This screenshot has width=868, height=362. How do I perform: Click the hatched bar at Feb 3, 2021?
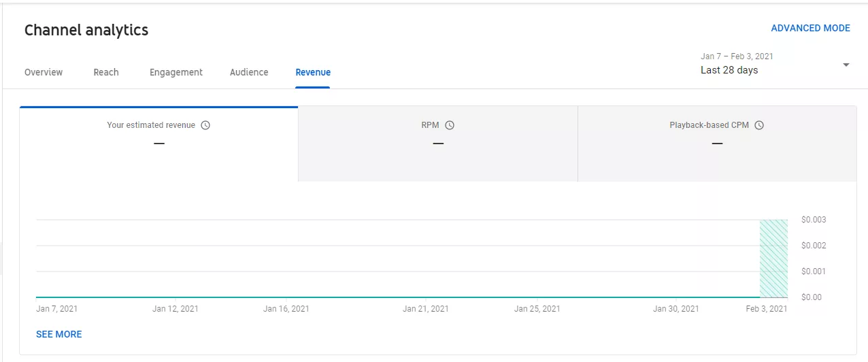coord(773,259)
